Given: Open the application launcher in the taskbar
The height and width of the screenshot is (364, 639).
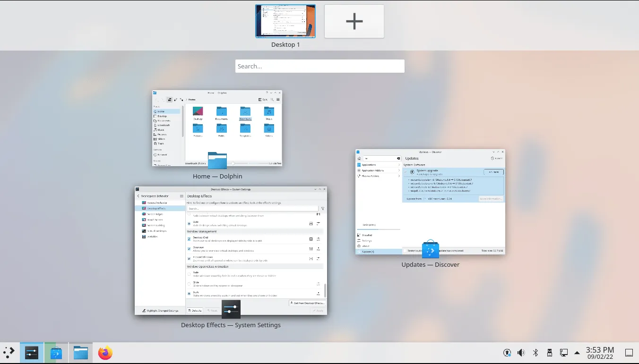Looking at the screenshot, I should tap(9, 352).
